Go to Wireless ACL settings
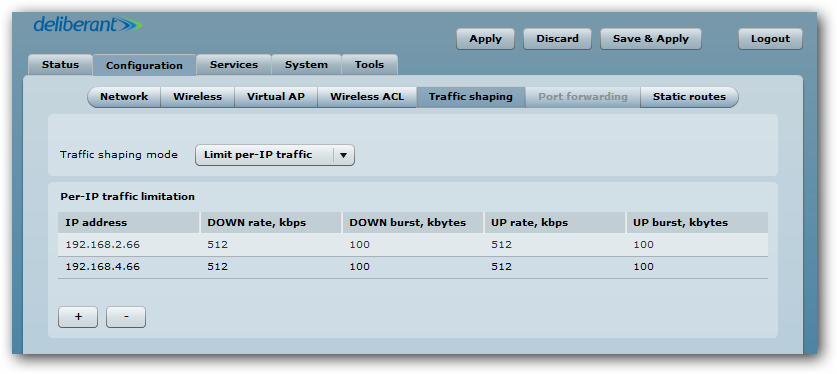This screenshot has width=837, height=374. (367, 97)
